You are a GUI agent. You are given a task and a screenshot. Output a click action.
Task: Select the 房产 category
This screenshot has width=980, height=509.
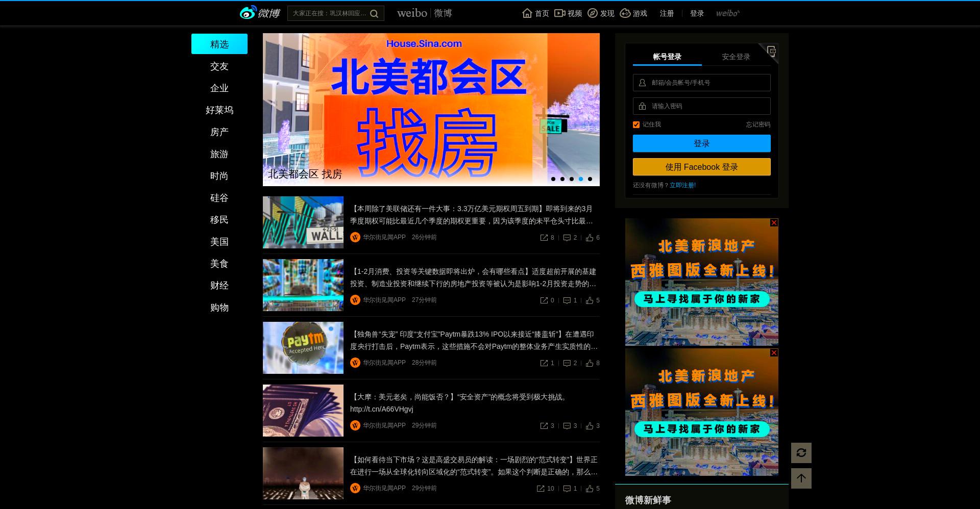[219, 132]
